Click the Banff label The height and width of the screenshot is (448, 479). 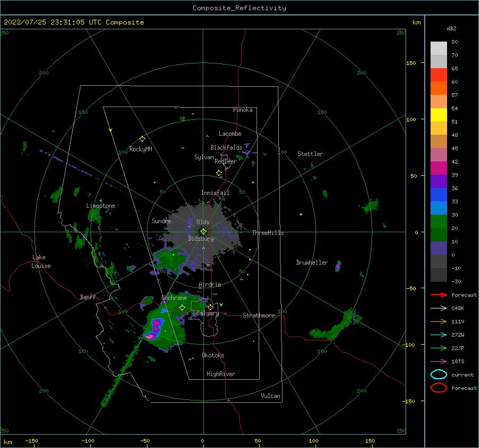coord(88,297)
